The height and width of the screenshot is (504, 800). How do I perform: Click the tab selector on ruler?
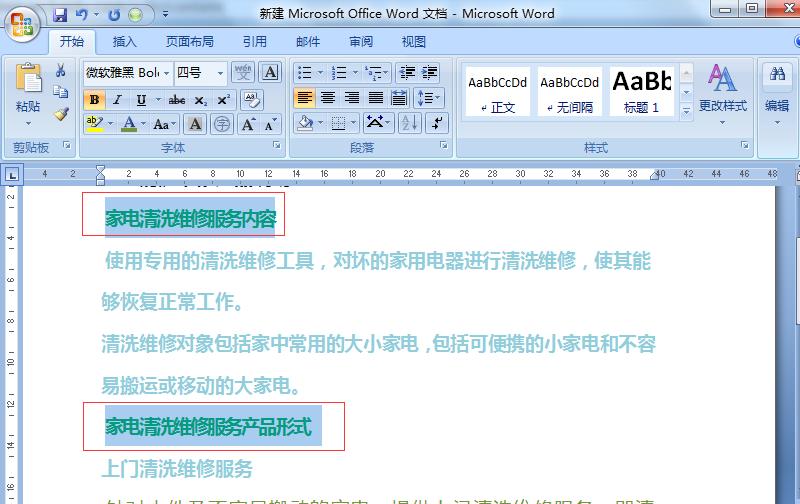(x=12, y=175)
